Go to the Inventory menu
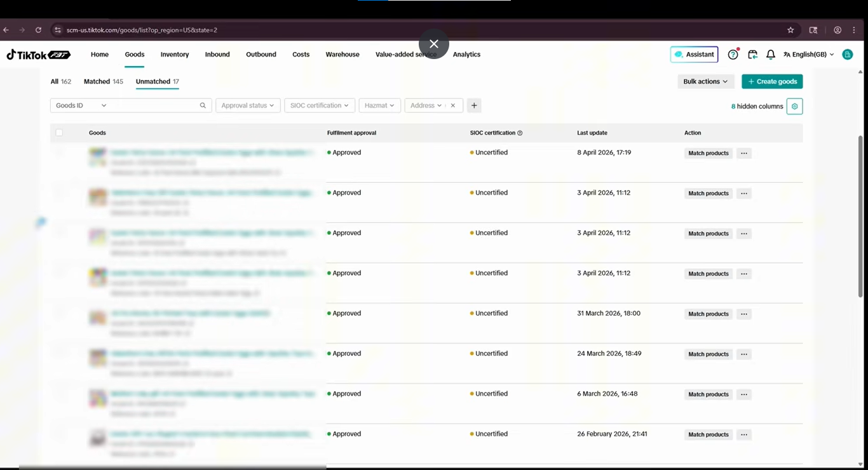Viewport: 868px width, 470px height. pyautogui.click(x=175, y=55)
